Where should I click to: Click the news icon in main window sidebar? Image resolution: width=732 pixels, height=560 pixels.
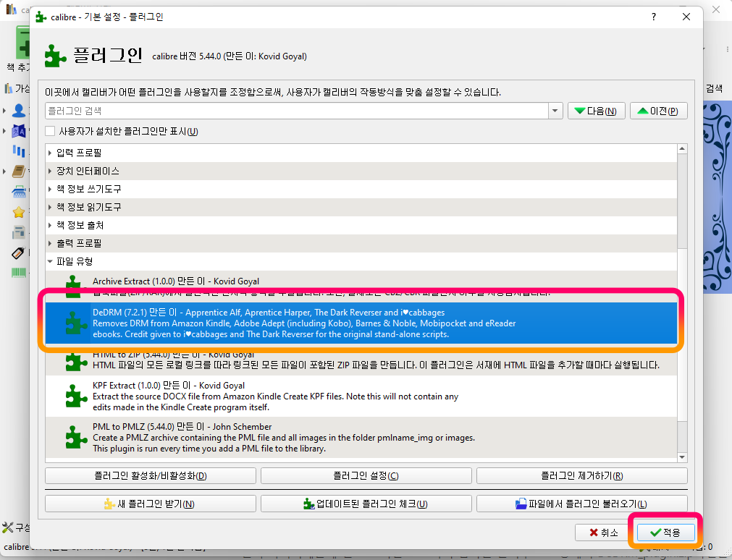[19, 232]
